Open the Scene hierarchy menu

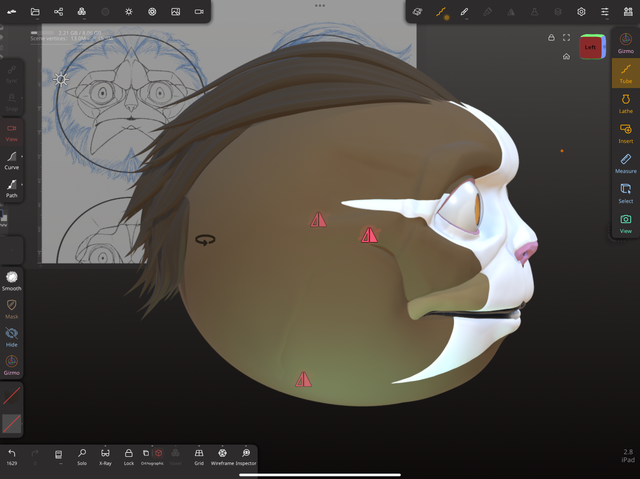(x=58, y=11)
